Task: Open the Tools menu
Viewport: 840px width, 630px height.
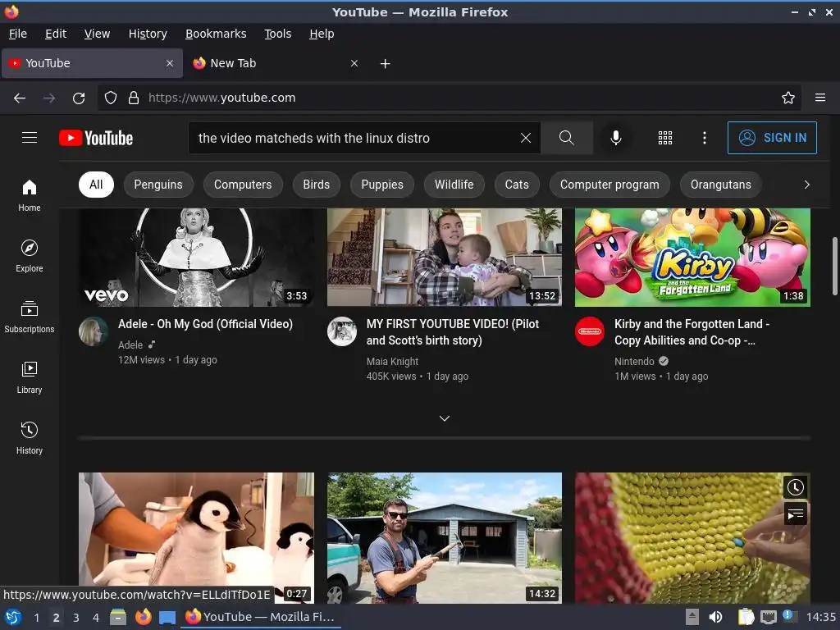Action: pos(277,34)
